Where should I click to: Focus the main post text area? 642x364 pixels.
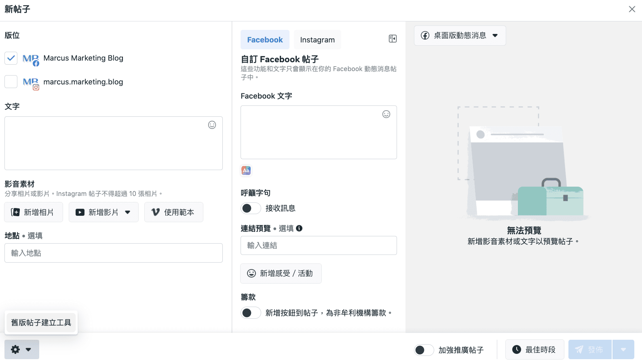pyautogui.click(x=114, y=143)
